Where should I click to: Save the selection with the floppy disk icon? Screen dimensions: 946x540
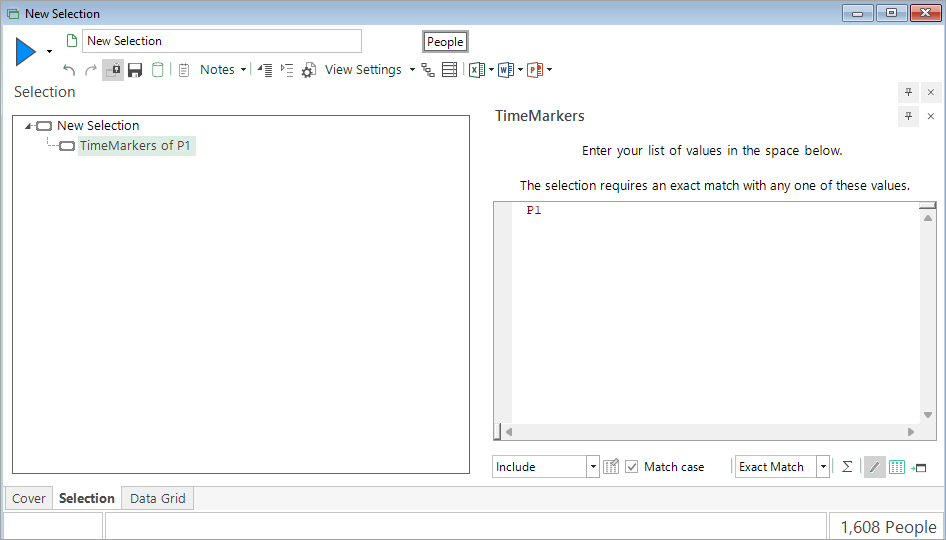click(135, 70)
